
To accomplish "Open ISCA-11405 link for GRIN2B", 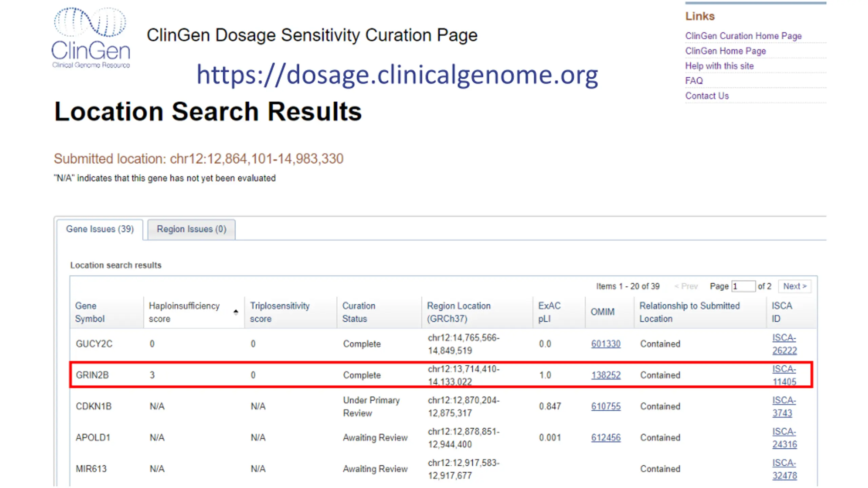I will (x=784, y=375).
